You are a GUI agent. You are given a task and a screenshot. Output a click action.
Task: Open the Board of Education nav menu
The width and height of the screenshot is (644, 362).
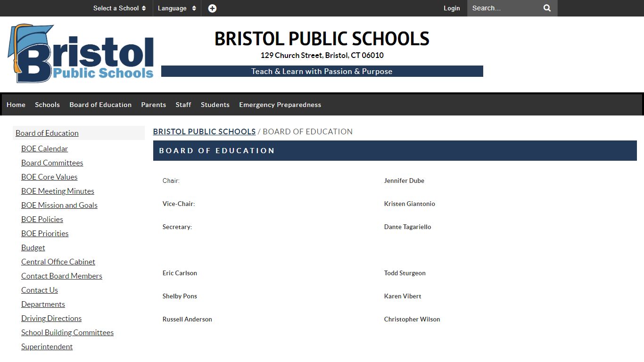(x=100, y=105)
